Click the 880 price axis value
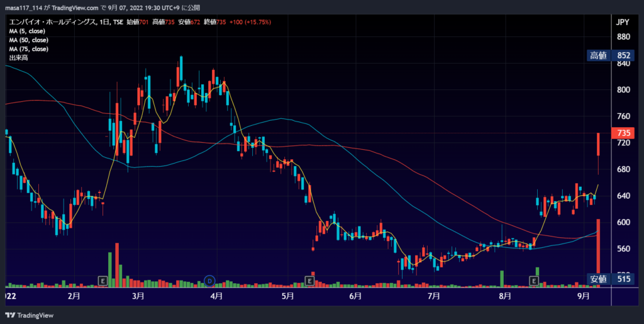This screenshot has height=324, width=644. pyautogui.click(x=623, y=36)
